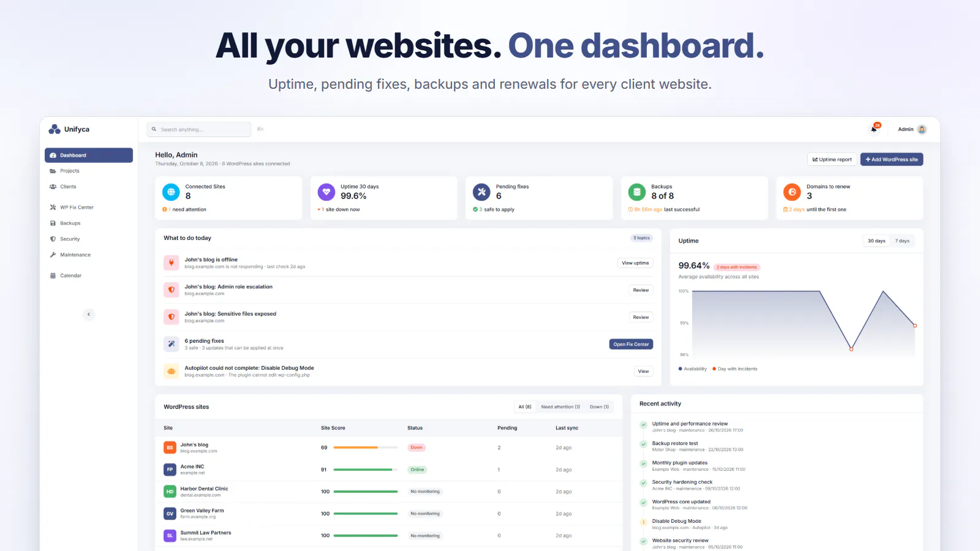This screenshot has width=980, height=551.
Task: Click John's blog is offline icon
Action: pos(171,263)
